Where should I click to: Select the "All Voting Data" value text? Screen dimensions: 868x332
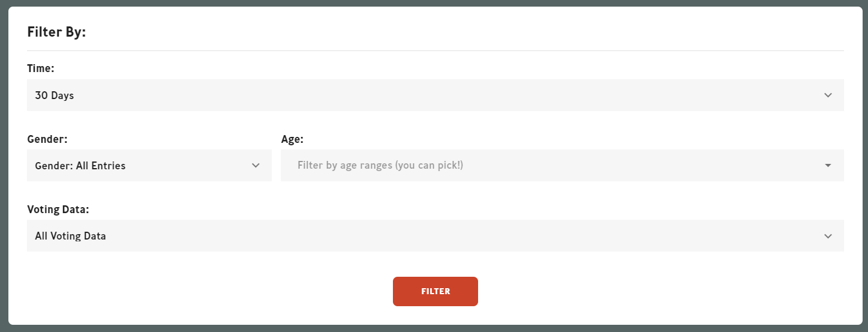pos(71,236)
